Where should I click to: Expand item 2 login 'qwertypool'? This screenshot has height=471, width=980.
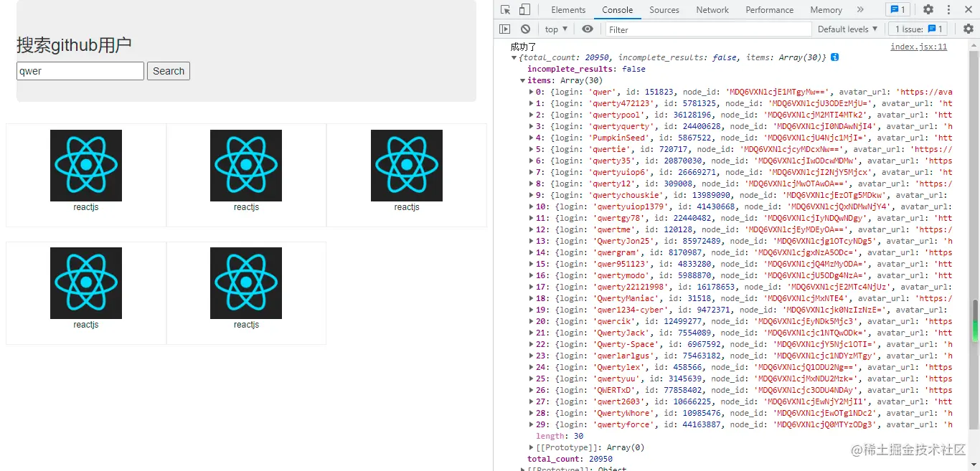coord(531,115)
